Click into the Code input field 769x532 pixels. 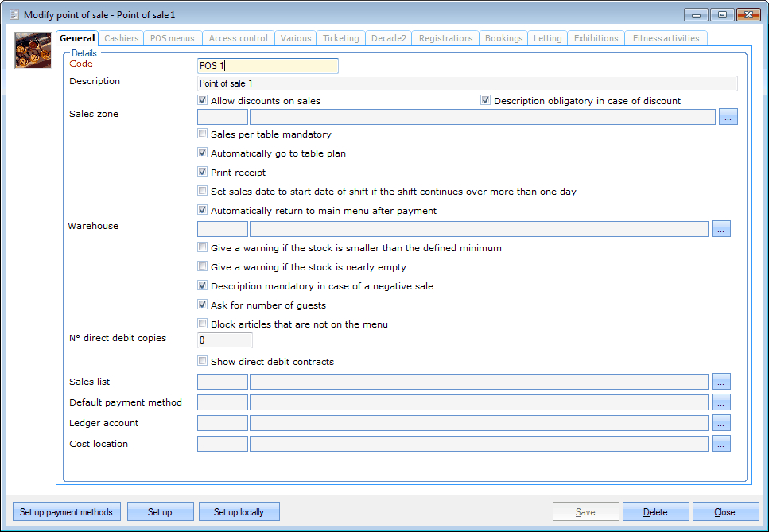pos(267,66)
